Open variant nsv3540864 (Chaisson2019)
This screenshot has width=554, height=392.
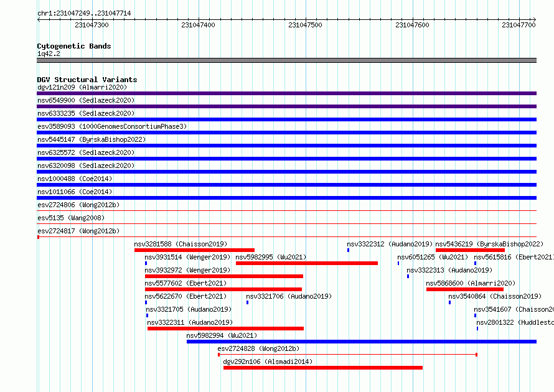coord(495,296)
